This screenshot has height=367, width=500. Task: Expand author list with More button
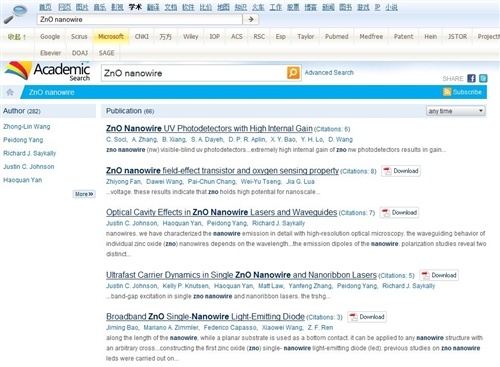pyautogui.click(x=84, y=194)
